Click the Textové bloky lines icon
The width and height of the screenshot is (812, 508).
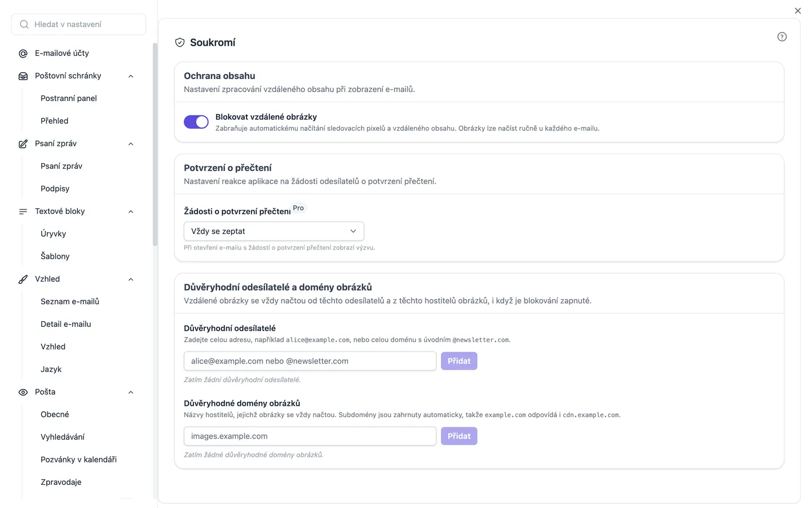click(x=23, y=212)
